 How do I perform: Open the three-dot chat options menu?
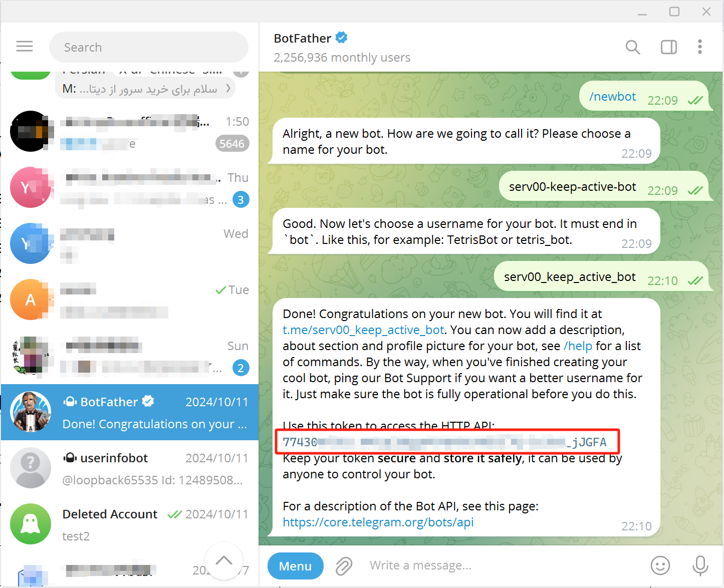(x=700, y=47)
